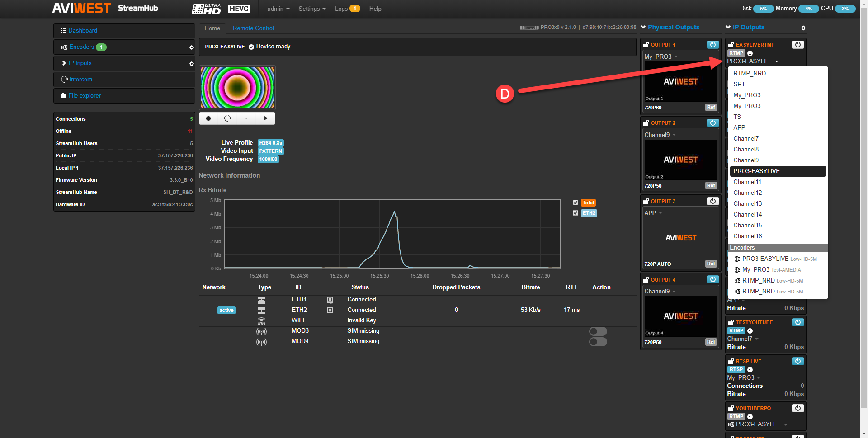Switch to the Home tab
This screenshot has height=438, width=868.
click(212, 28)
